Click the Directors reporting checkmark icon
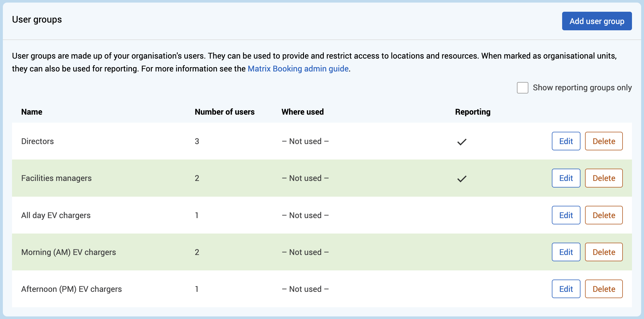 click(462, 142)
